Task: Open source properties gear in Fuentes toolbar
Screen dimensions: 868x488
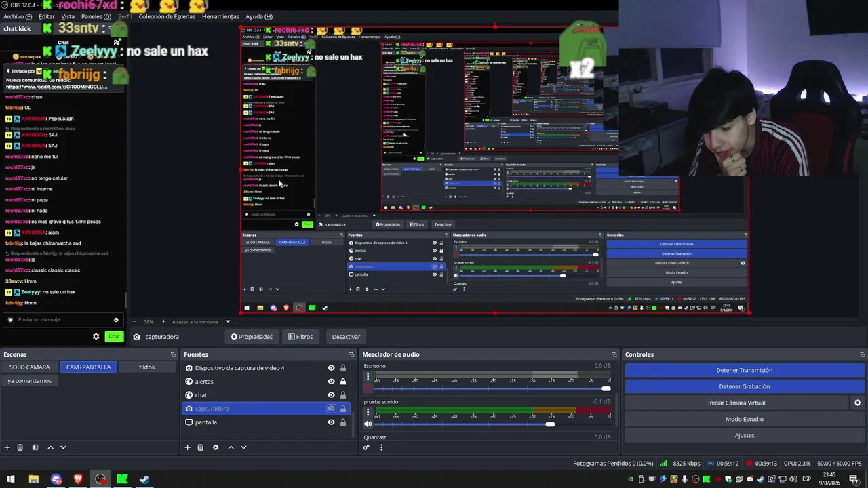Action: [x=216, y=447]
